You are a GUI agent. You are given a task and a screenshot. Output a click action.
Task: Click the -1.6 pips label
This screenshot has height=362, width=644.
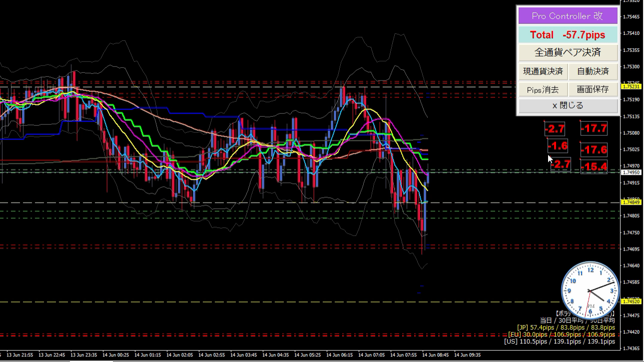558,146
